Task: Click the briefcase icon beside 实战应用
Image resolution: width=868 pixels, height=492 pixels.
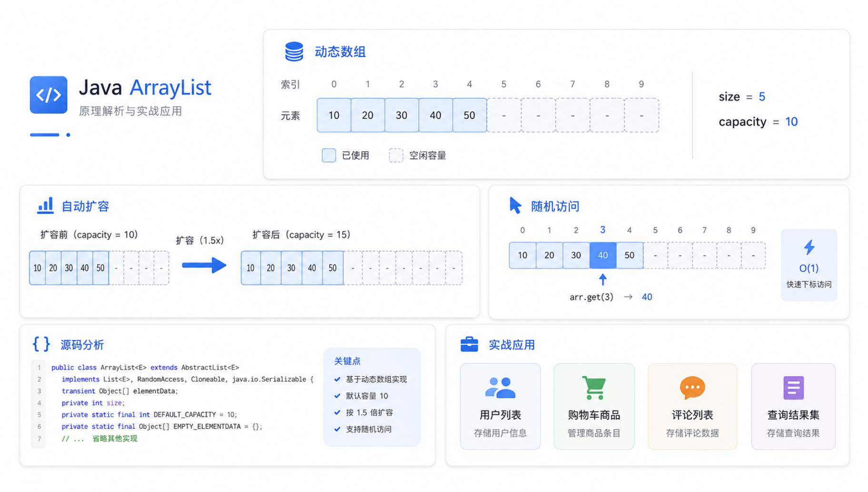Action: pos(469,344)
